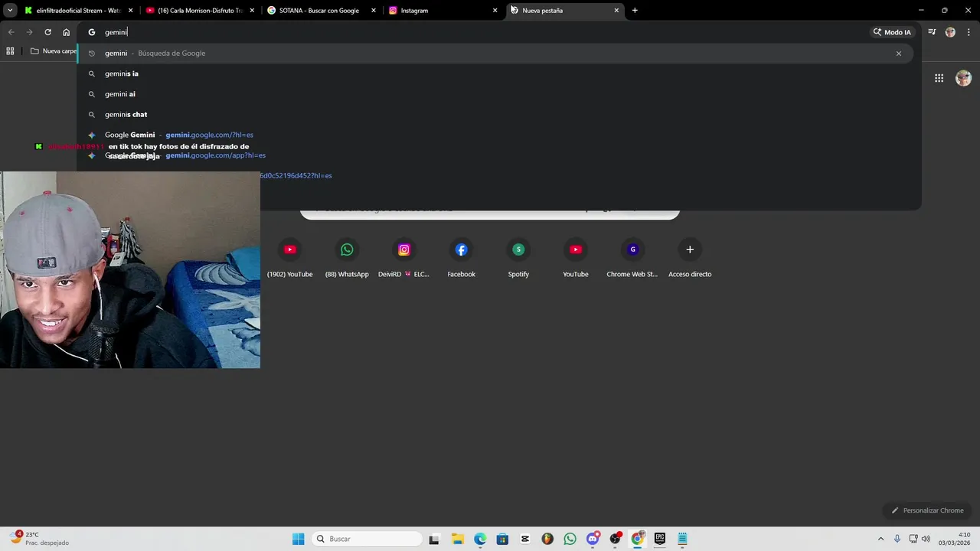
Task: Open network status in system tray
Action: coord(913,539)
